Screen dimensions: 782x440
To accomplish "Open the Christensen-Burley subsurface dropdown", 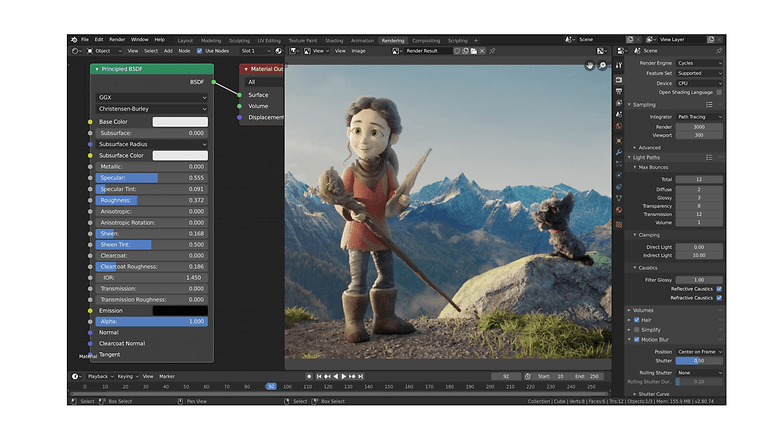I will [152, 109].
